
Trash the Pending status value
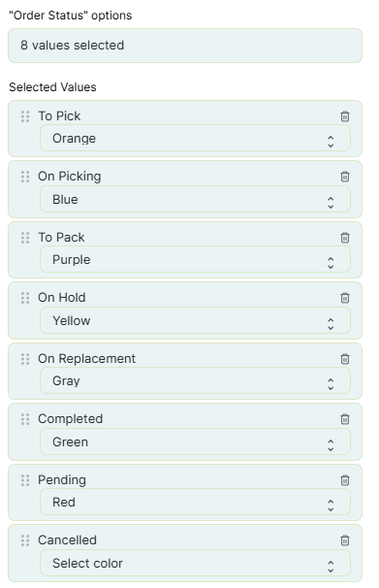pyautogui.click(x=345, y=480)
